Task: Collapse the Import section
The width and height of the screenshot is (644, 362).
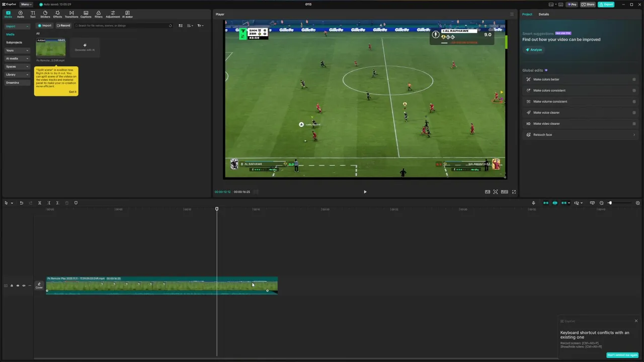Action: click(x=17, y=26)
